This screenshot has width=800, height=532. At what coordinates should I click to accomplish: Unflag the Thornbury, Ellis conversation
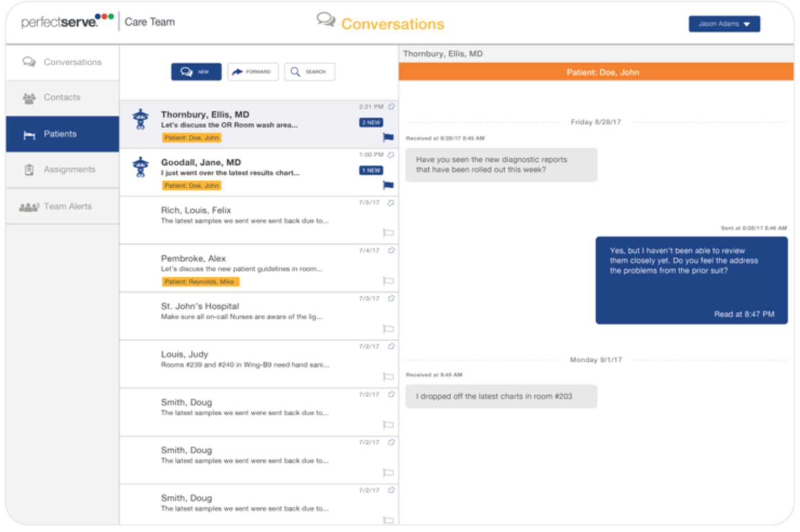click(388, 137)
